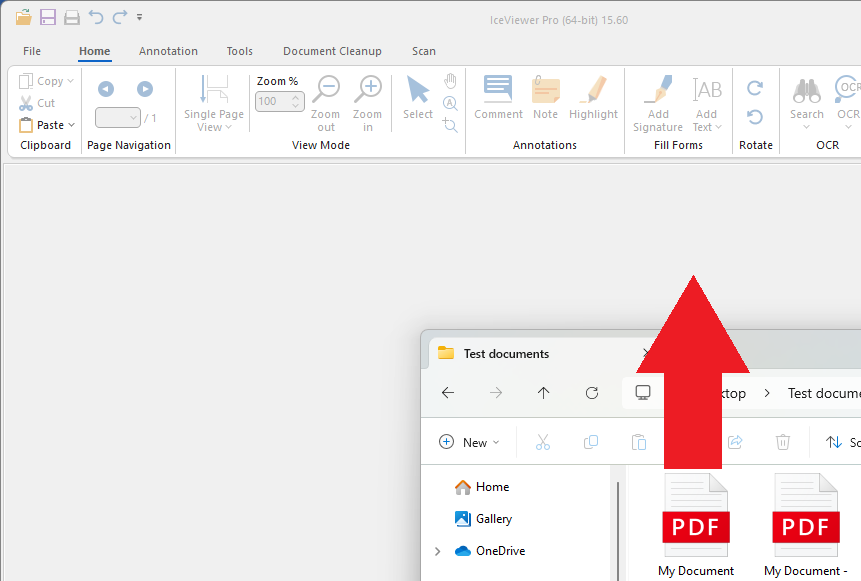Image resolution: width=861 pixels, height=581 pixels.
Task: Expand the Copy dropdown arrow
Action: (x=70, y=81)
